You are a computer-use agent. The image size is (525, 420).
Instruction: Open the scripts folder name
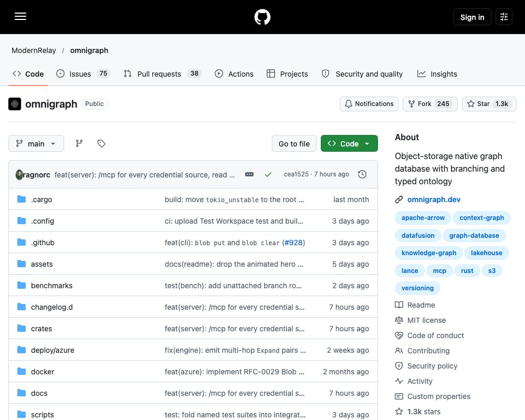(x=42, y=415)
